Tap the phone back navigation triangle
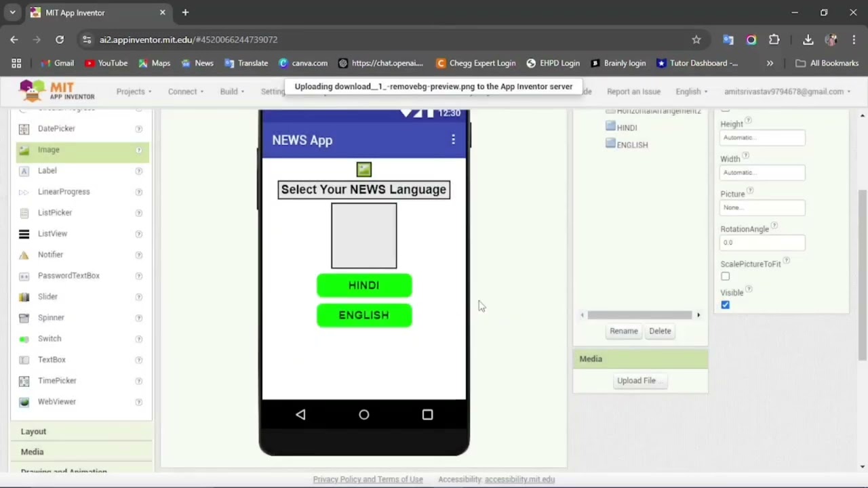This screenshot has width=868, height=488. point(300,414)
